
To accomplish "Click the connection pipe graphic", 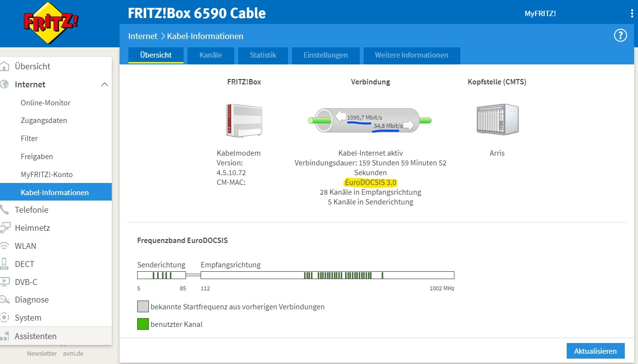I will point(370,120).
